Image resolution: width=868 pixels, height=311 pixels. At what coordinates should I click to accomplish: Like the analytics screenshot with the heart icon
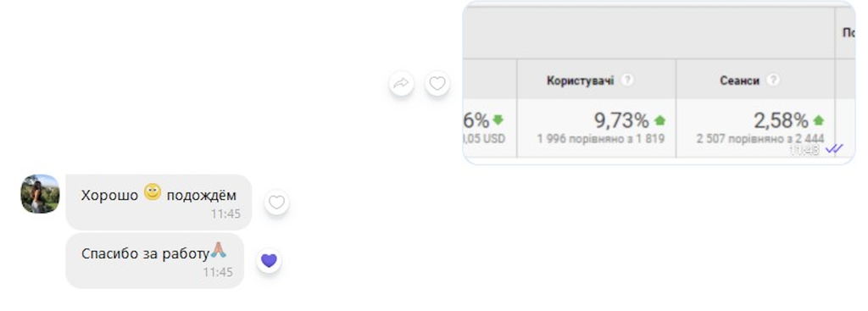pos(437,84)
